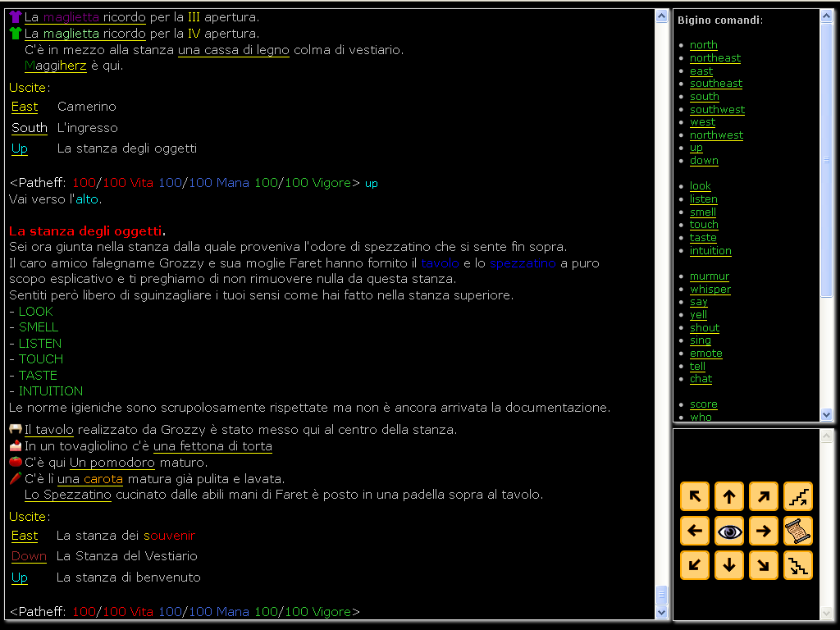Image resolution: width=840 pixels, height=630 pixels.
Task: Select the ascending stairs icon to go up
Action: (797, 496)
